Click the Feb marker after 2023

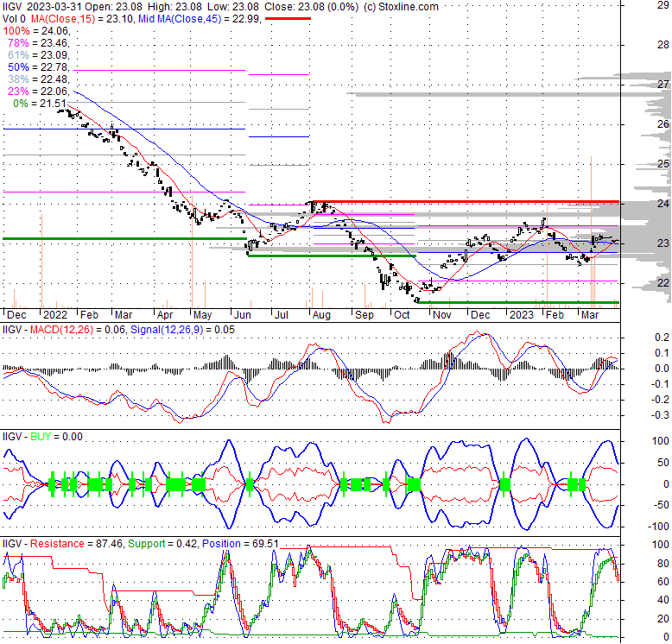[555, 315]
